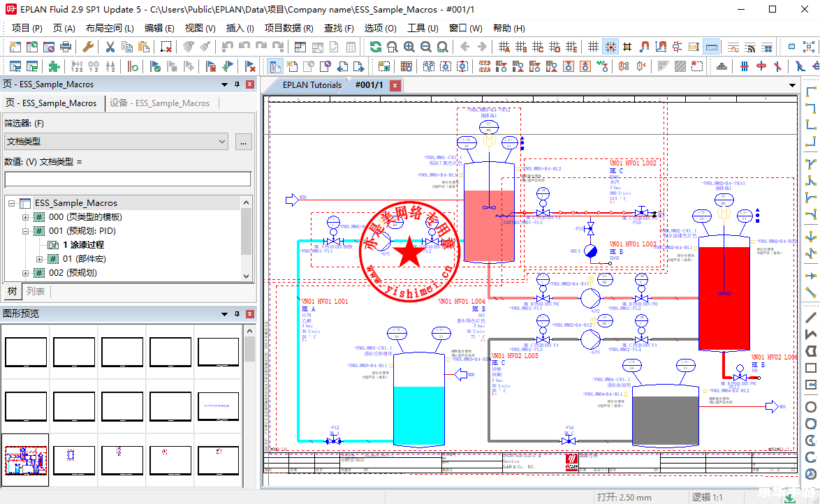Select the 树 view tab
Image resolution: width=820 pixels, height=504 pixels.
(x=12, y=291)
